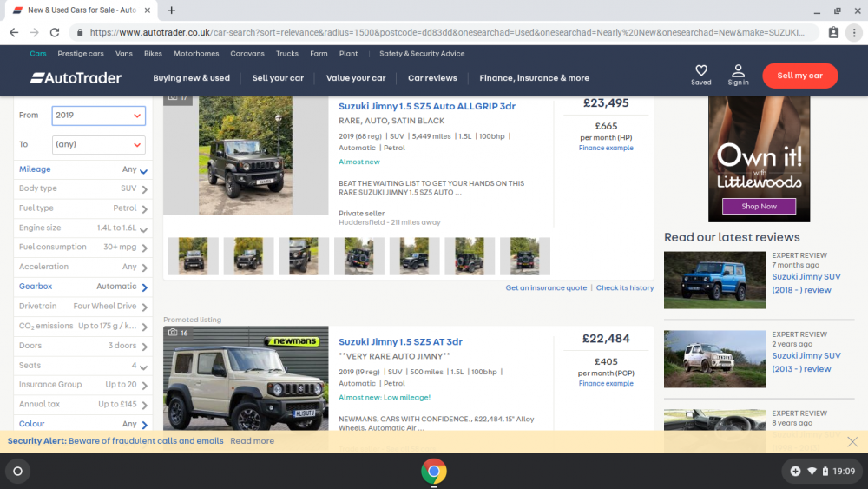This screenshot has width=868, height=489.
Task: Select the Prestige cars tab
Action: click(x=81, y=54)
